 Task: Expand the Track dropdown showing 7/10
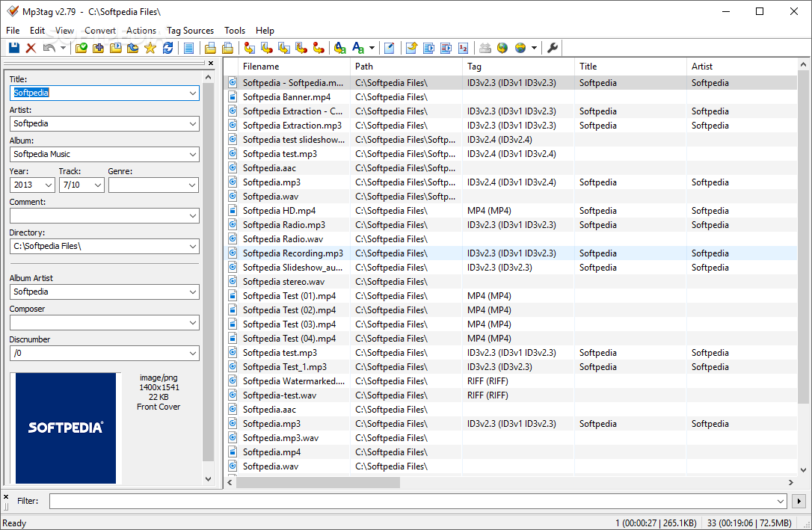98,185
